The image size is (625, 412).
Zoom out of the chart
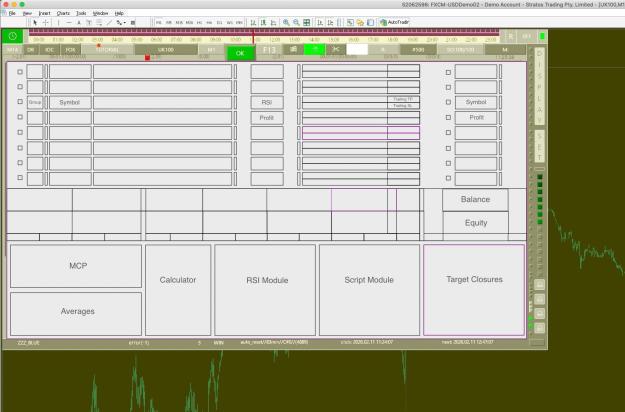[296, 23]
